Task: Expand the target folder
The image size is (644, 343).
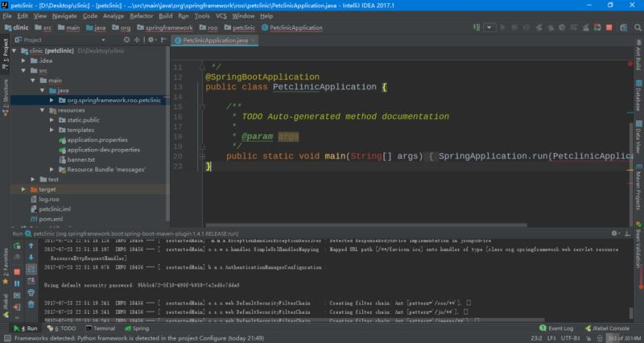Action: click(x=24, y=189)
